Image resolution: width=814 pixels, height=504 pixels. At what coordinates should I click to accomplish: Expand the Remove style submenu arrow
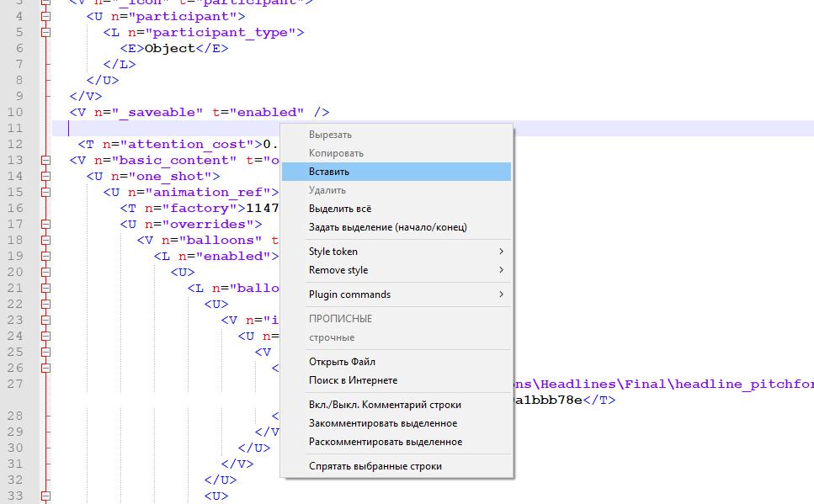coord(501,270)
